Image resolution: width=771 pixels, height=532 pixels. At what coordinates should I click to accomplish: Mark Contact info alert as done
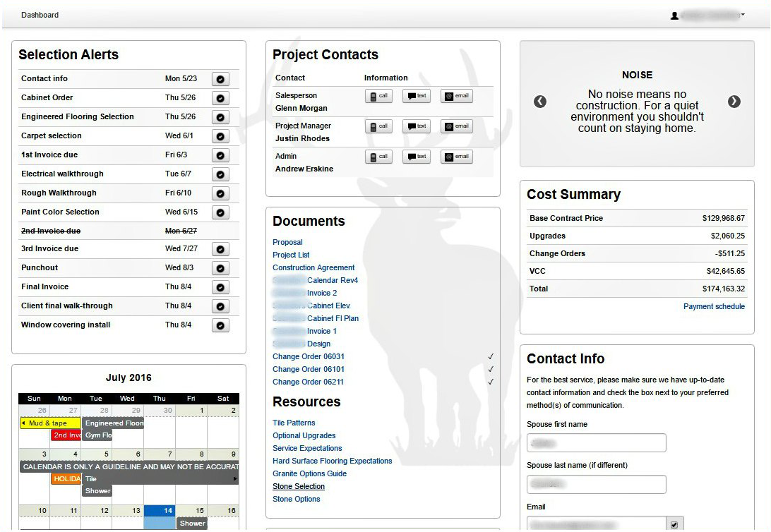[x=220, y=79]
